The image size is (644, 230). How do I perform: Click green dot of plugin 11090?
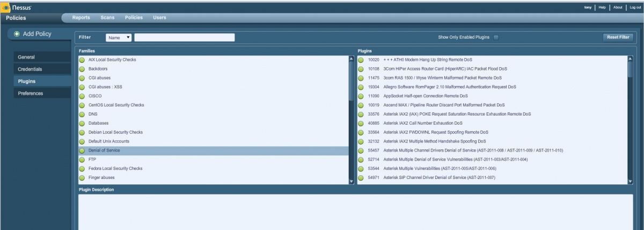(361, 97)
